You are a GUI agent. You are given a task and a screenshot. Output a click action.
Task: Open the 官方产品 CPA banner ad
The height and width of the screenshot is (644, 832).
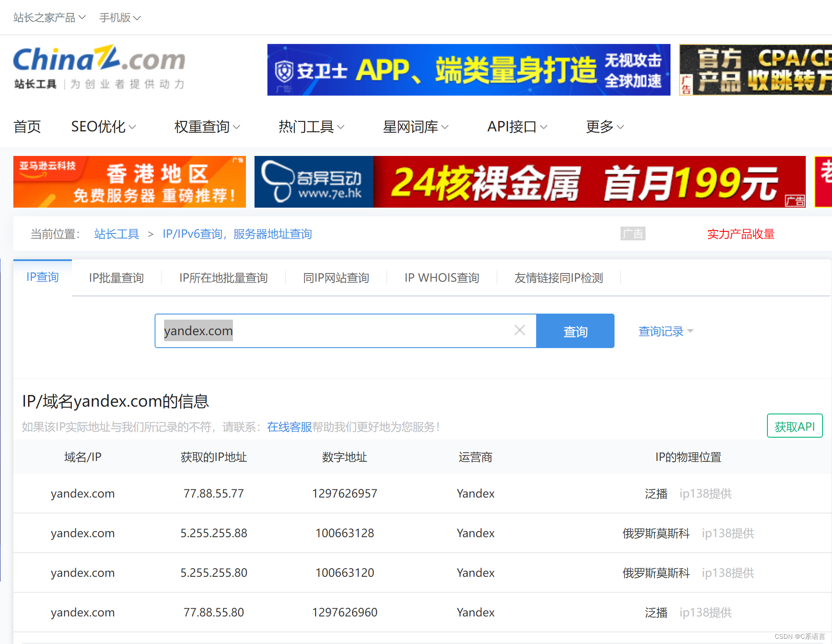[x=756, y=70]
